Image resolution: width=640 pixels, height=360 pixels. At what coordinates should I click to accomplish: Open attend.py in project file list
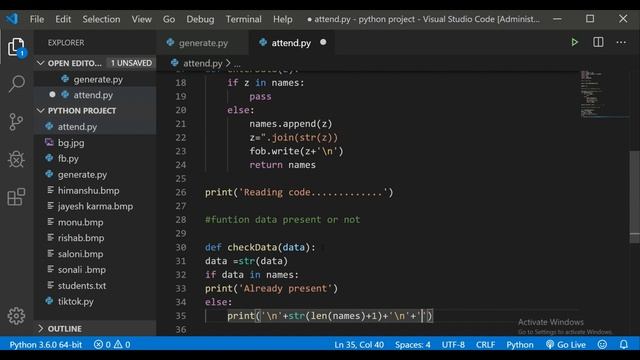click(77, 127)
